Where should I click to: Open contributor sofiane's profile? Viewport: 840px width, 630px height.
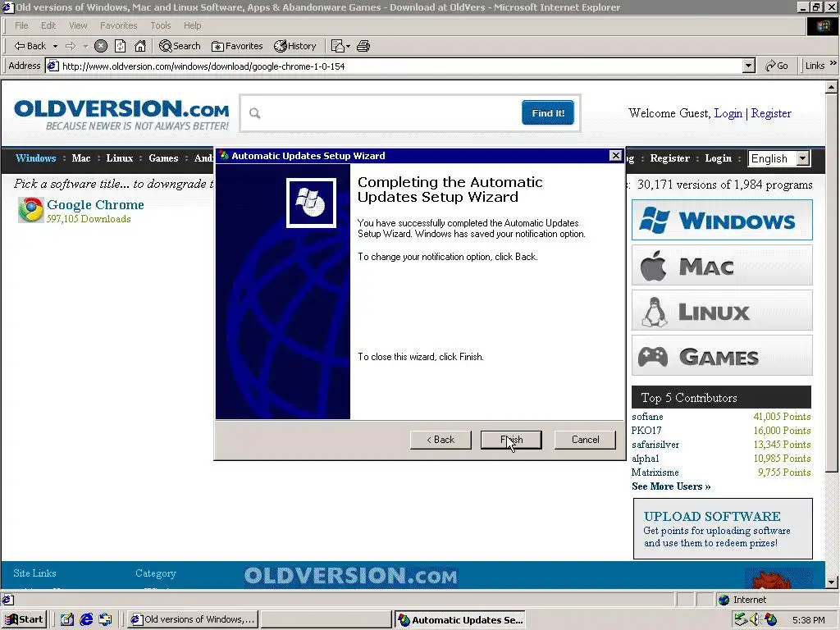[647, 416]
